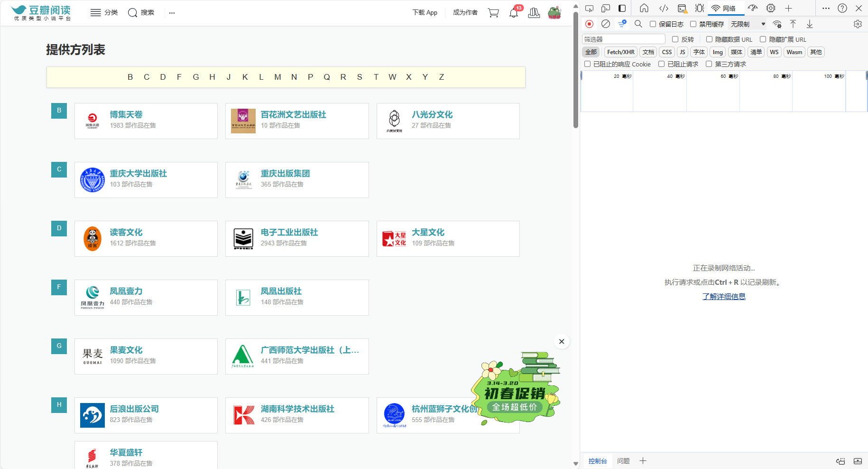Image resolution: width=868 pixels, height=469 pixels.
Task: Clear the network log
Action: click(x=606, y=24)
